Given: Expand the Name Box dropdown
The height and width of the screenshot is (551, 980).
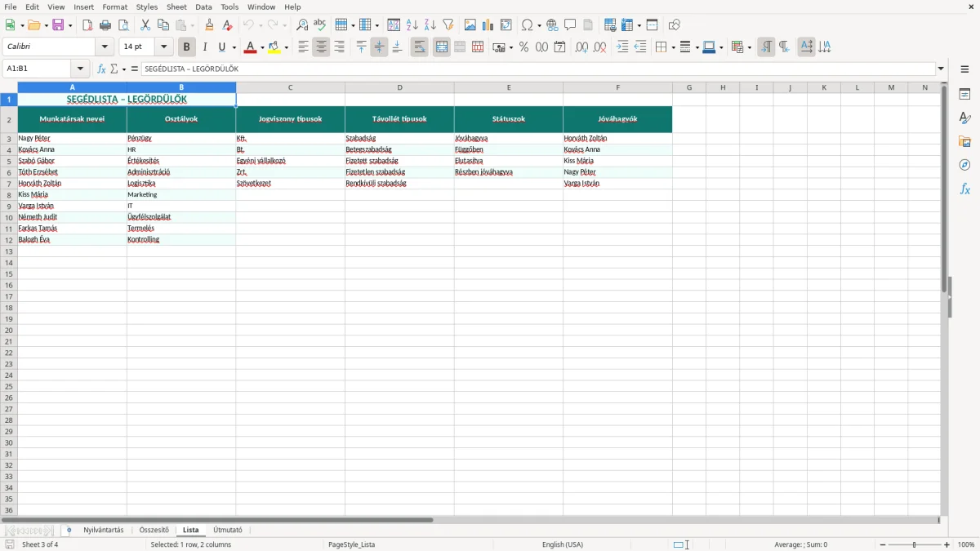Looking at the screenshot, I should click(80, 69).
